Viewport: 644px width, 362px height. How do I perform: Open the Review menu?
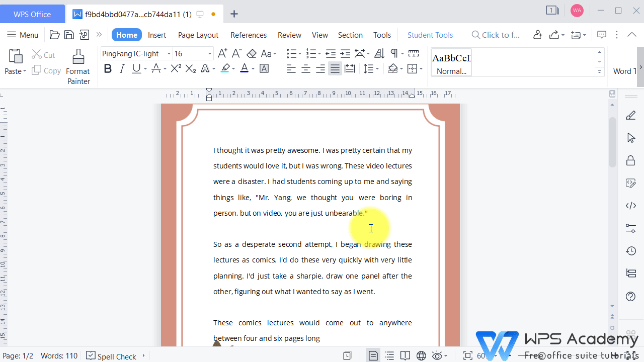[289, 35]
